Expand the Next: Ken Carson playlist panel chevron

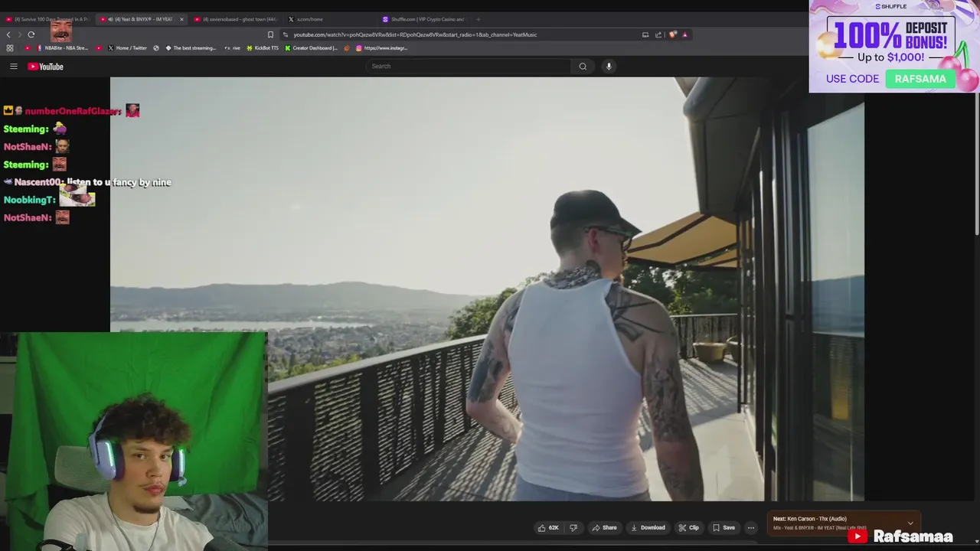910,523
